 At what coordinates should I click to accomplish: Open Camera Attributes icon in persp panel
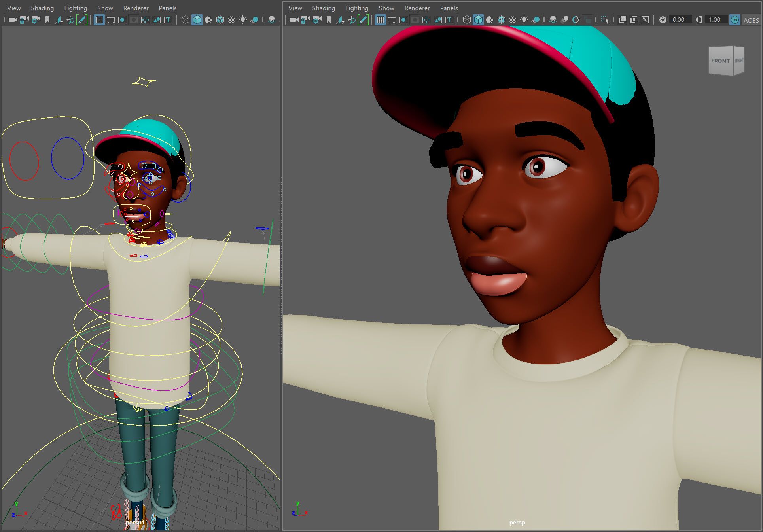pyautogui.click(x=317, y=20)
